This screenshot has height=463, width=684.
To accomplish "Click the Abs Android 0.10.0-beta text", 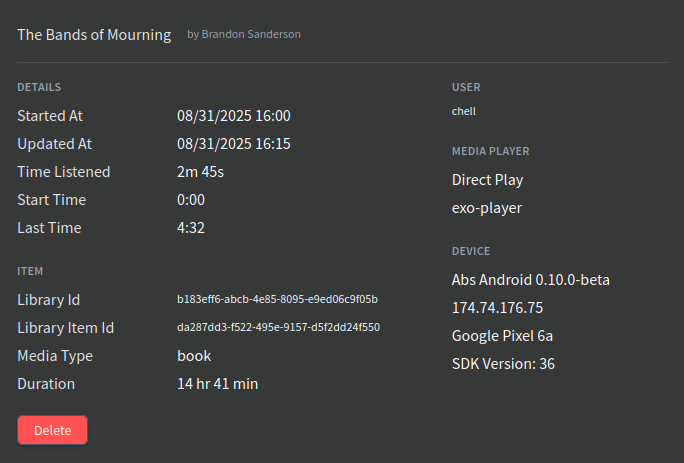I will (531, 280).
